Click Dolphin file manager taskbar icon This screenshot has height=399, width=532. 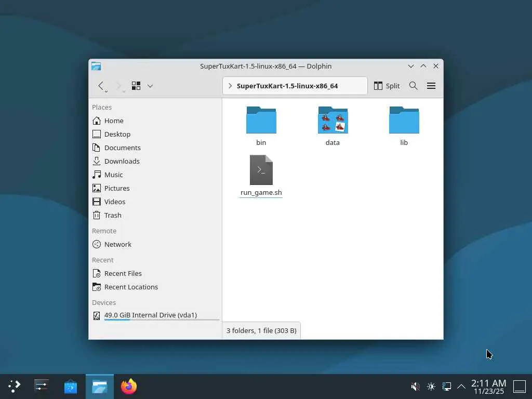coord(99,387)
